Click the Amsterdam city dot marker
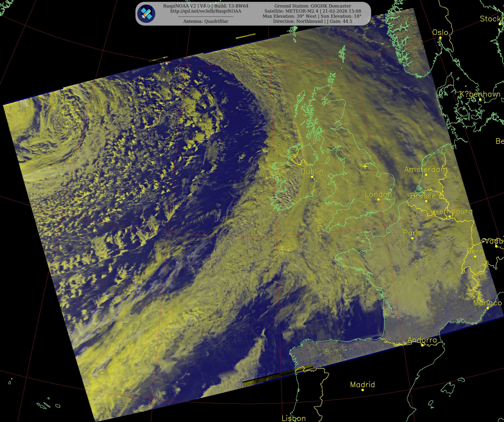This screenshot has height=422, width=504. (x=426, y=175)
